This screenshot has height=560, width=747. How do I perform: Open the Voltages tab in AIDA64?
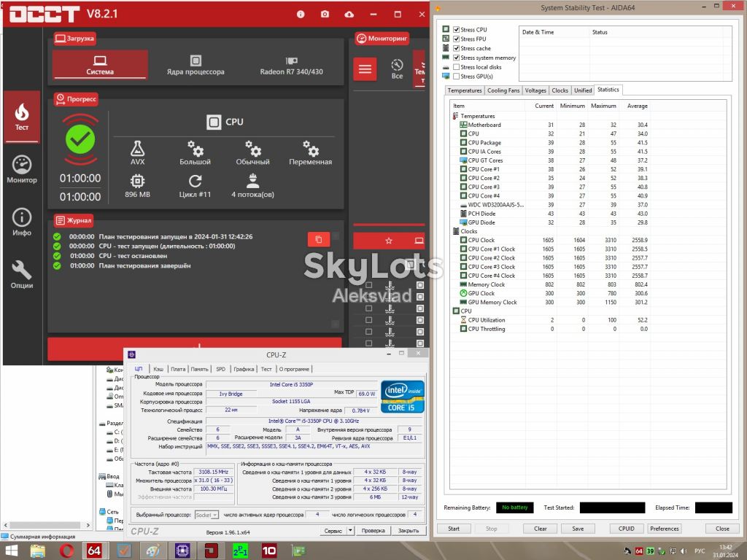click(x=535, y=90)
